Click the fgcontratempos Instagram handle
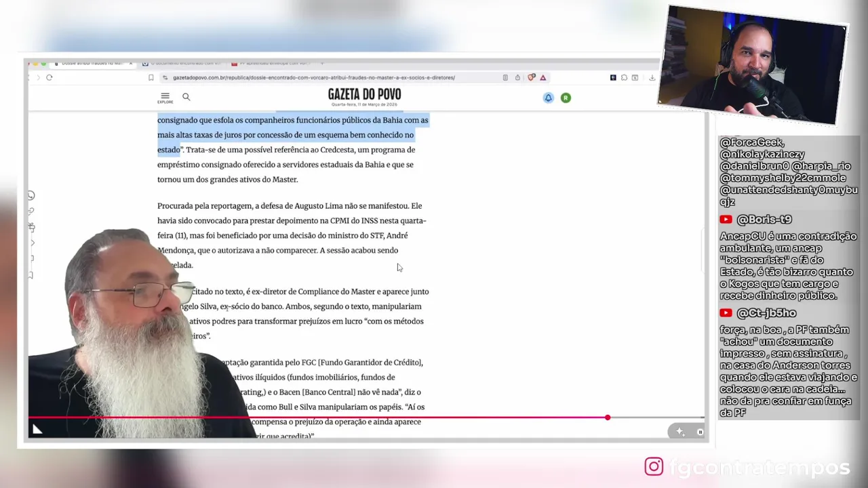868x488 pixels. pyautogui.click(x=759, y=467)
